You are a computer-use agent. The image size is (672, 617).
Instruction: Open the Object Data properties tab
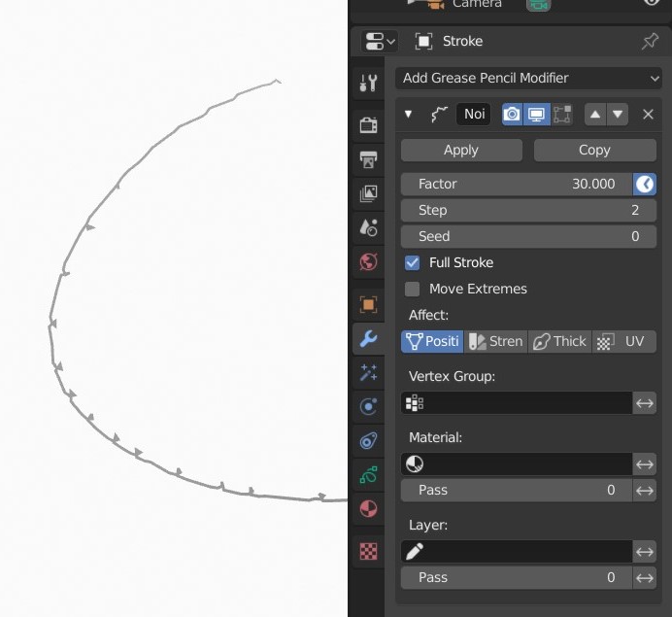click(x=368, y=475)
